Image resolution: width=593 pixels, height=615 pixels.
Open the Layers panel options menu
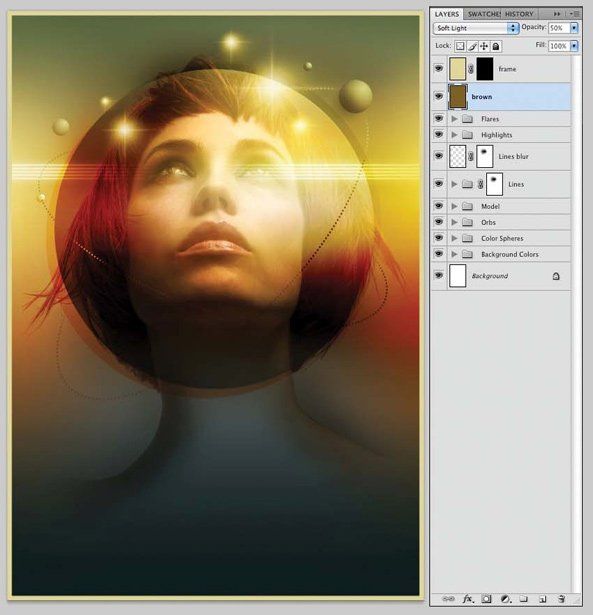tap(575, 14)
